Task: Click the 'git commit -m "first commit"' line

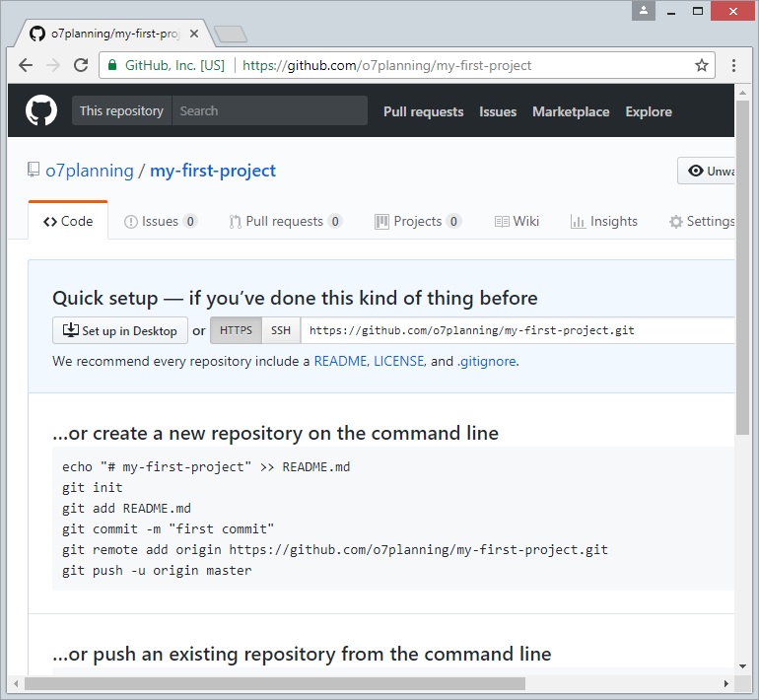Action: pos(168,529)
